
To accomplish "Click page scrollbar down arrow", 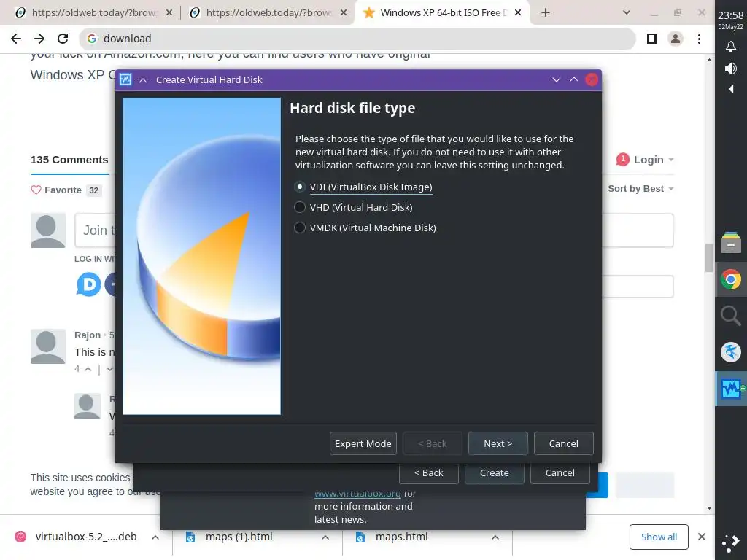I will click(709, 508).
